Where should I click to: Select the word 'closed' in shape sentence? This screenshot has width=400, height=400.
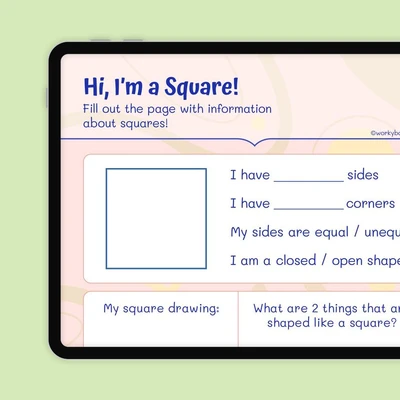[296, 260]
